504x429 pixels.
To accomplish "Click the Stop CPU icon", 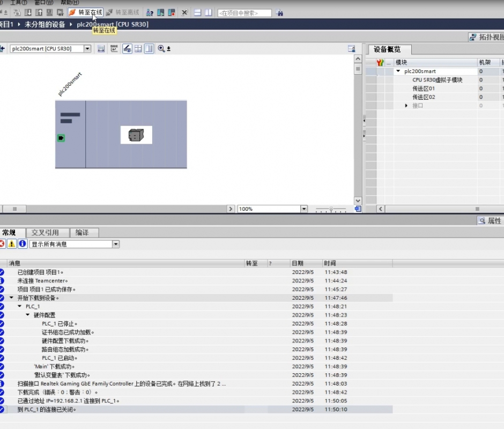I will [172, 13].
